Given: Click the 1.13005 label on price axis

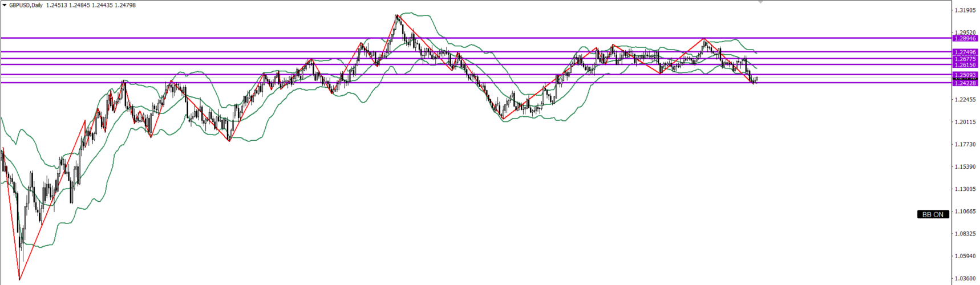Looking at the screenshot, I should click(x=965, y=189).
